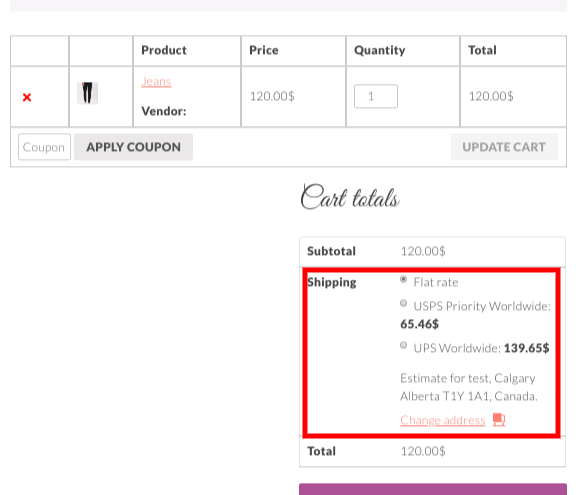Remove Jeans from cart with red X
The height and width of the screenshot is (495, 578).
pyautogui.click(x=27, y=97)
